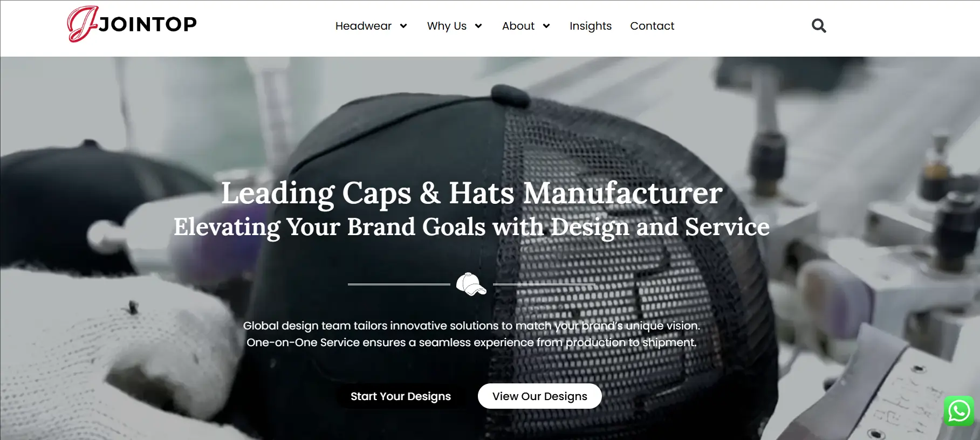The image size is (980, 440).
Task: Go to the About menu item
Action: (x=518, y=26)
